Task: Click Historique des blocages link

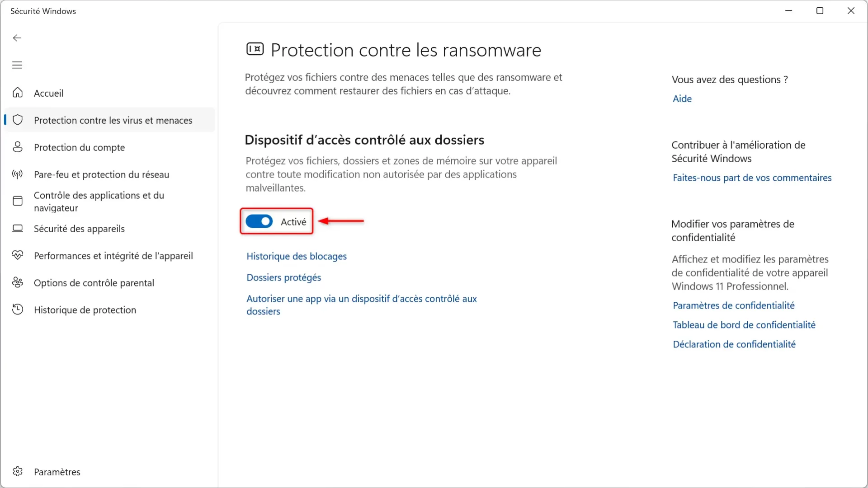Action: pos(296,256)
